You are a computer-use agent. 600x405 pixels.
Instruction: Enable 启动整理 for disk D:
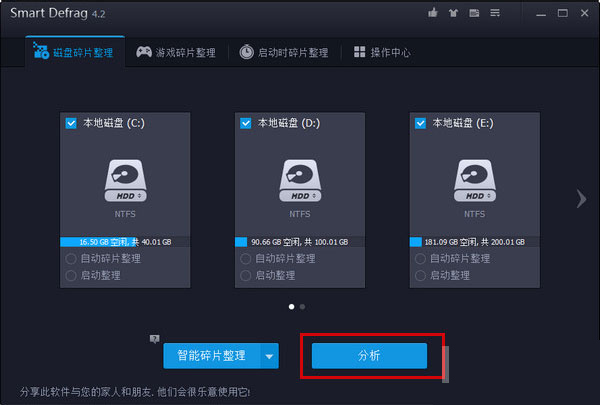click(245, 276)
